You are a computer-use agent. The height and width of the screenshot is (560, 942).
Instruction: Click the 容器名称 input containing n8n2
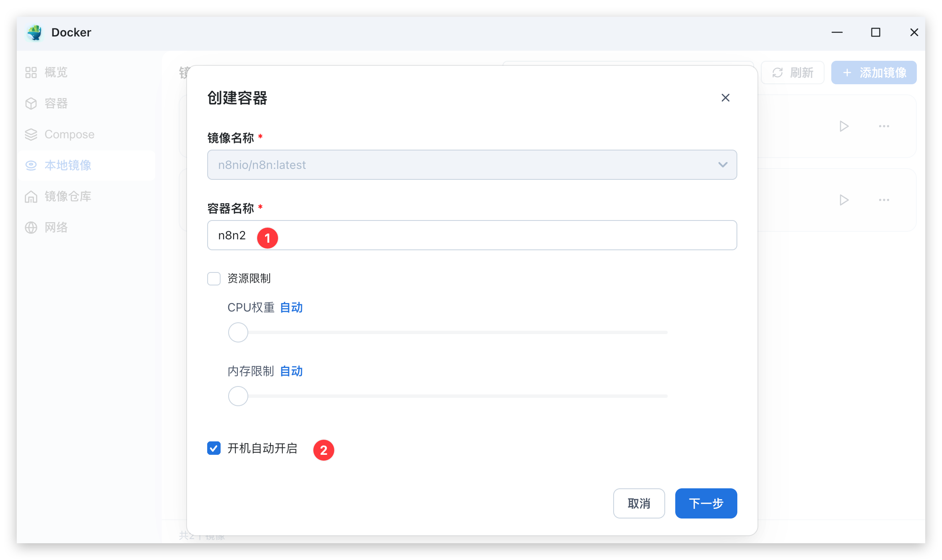(472, 235)
